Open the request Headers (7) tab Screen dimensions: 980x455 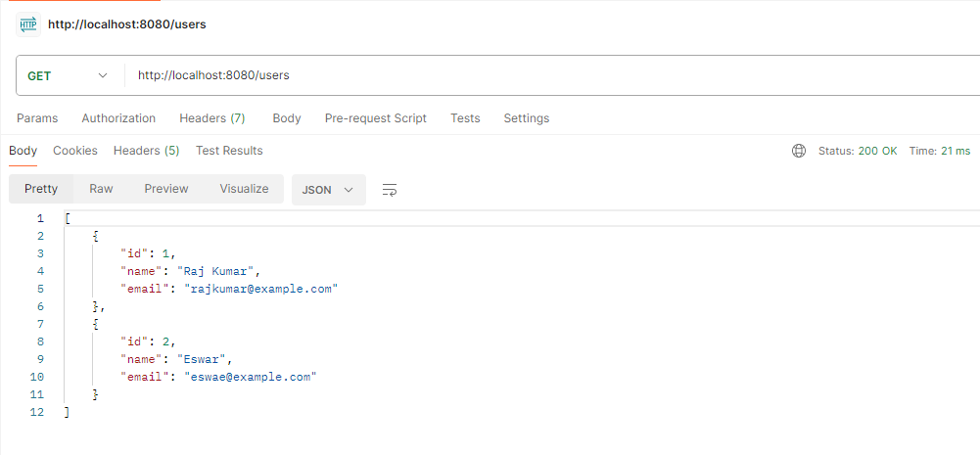(x=211, y=118)
